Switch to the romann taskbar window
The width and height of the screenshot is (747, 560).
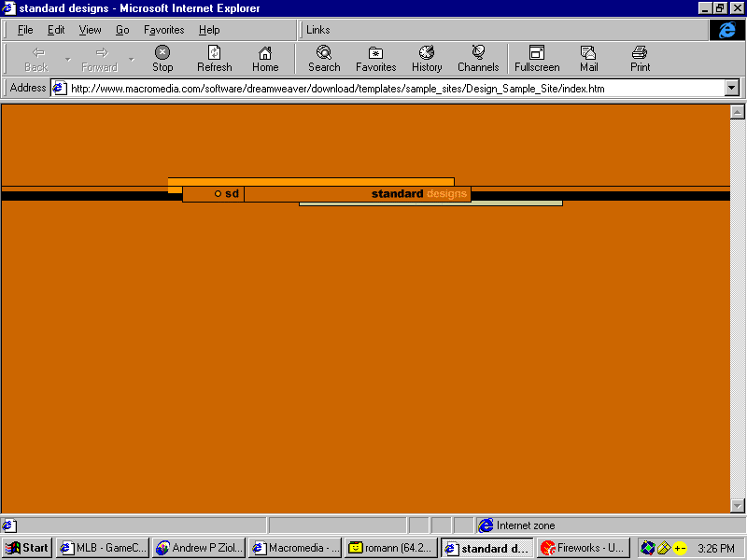(x=391, y=548)
